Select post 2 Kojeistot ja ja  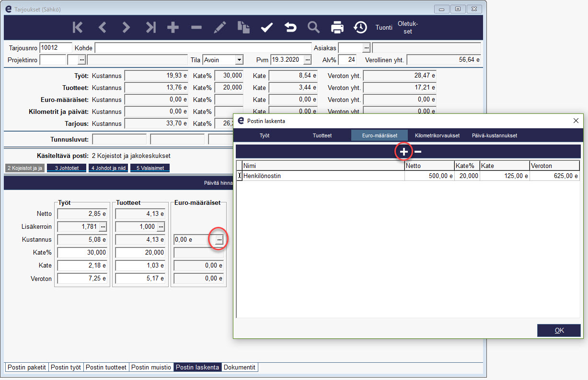coord(24,168)
